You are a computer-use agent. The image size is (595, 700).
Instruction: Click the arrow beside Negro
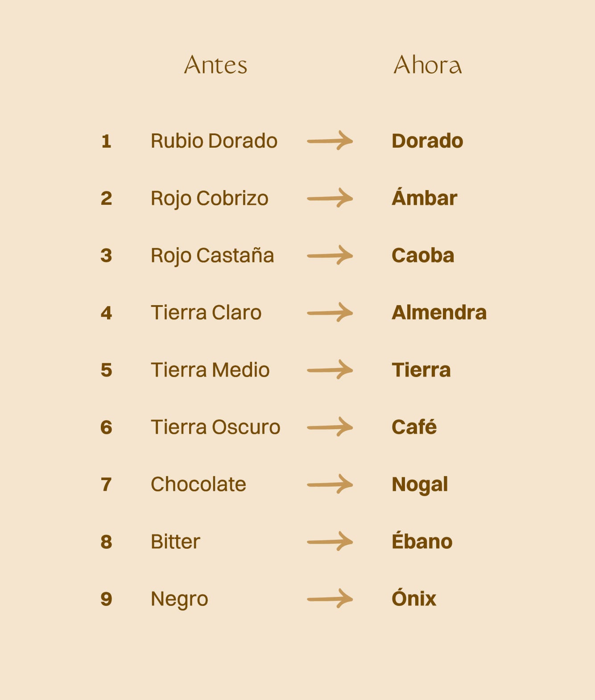[330, 599]
